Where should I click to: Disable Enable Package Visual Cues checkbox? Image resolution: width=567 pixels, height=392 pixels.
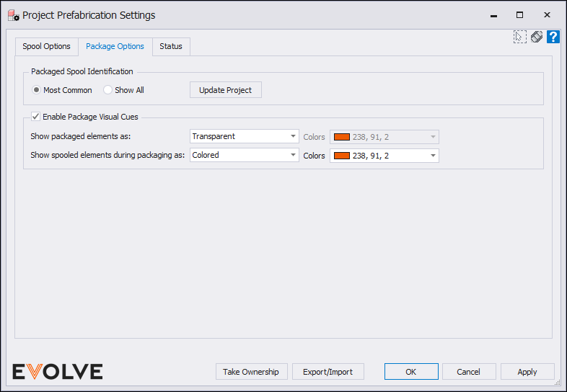coord(35,117)
